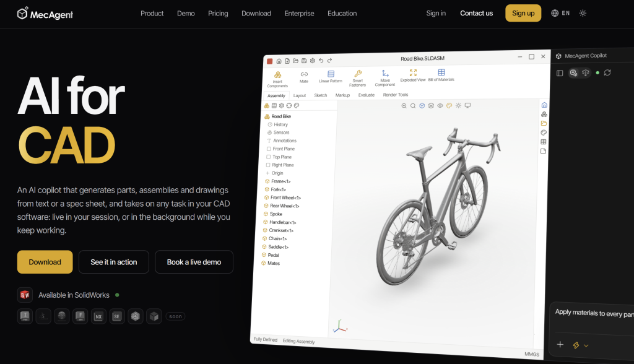Screen dimensions: 634x364
Task: Click the refresh icon in MecAgent Copilot
Action: click(x=607, y=73)
